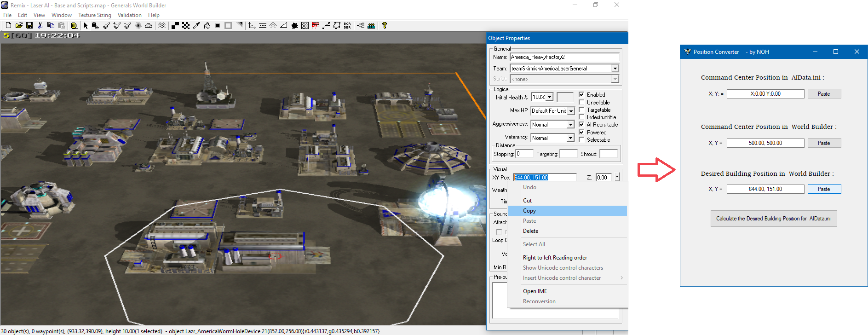Open a map with the folder icon
This screenshot has width=868, height=335.
tap(19, 26)
